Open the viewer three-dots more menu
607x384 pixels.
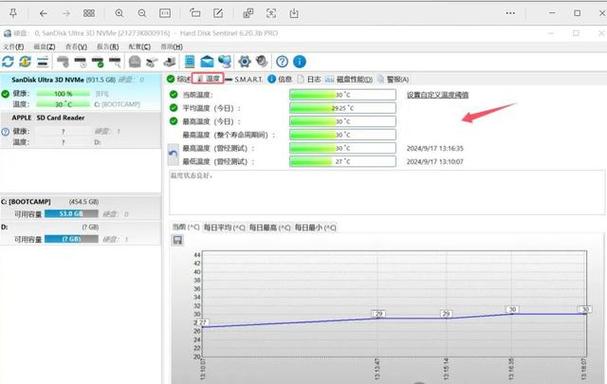(x=510, y=13)
